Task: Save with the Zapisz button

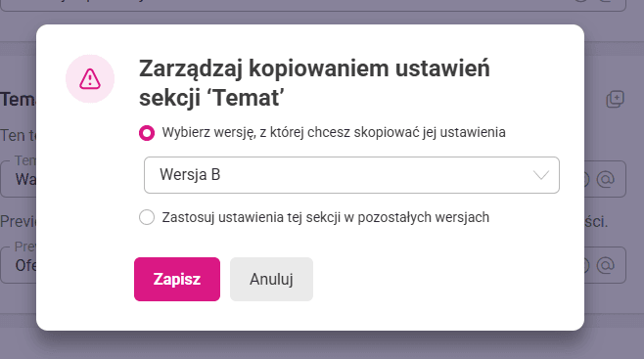Action: (x=177, y=279)
